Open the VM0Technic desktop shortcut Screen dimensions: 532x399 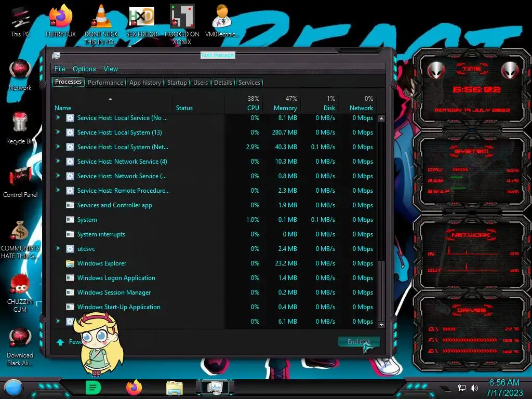point(222,20)
